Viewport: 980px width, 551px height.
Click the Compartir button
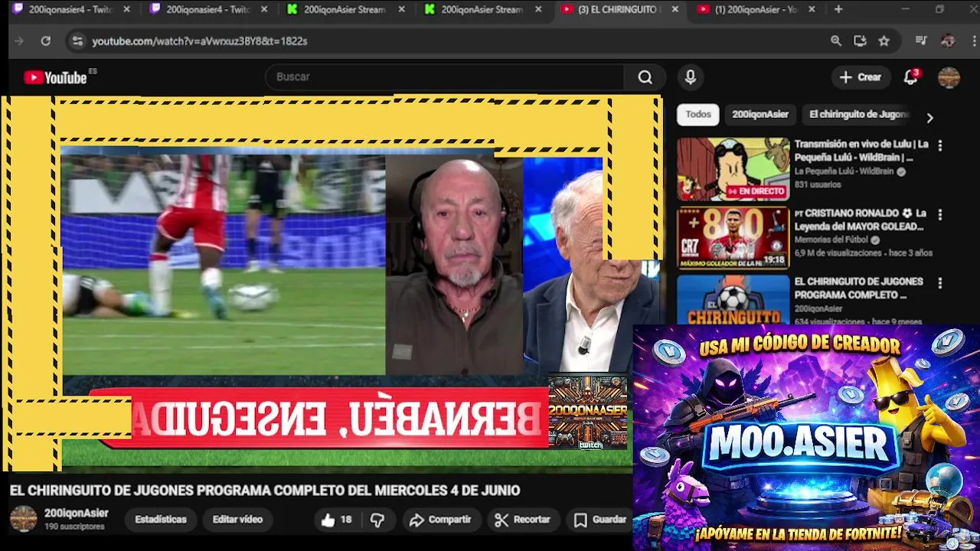pos(440,520)
